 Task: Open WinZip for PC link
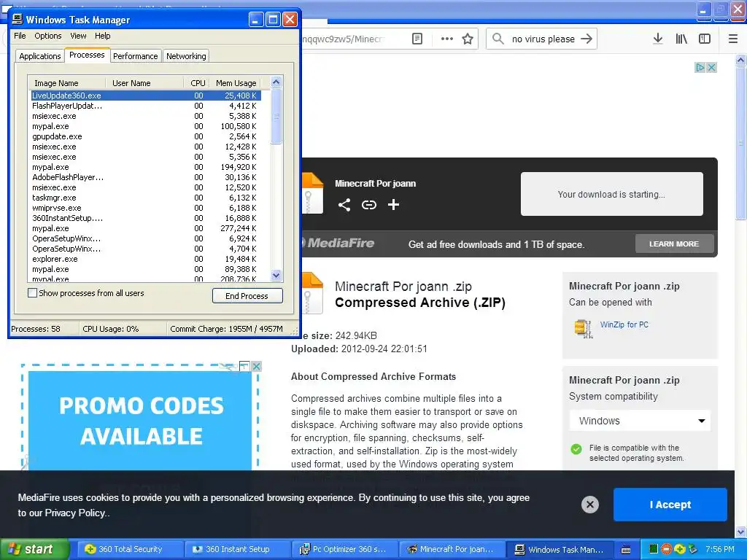click(x=624, y=324)
